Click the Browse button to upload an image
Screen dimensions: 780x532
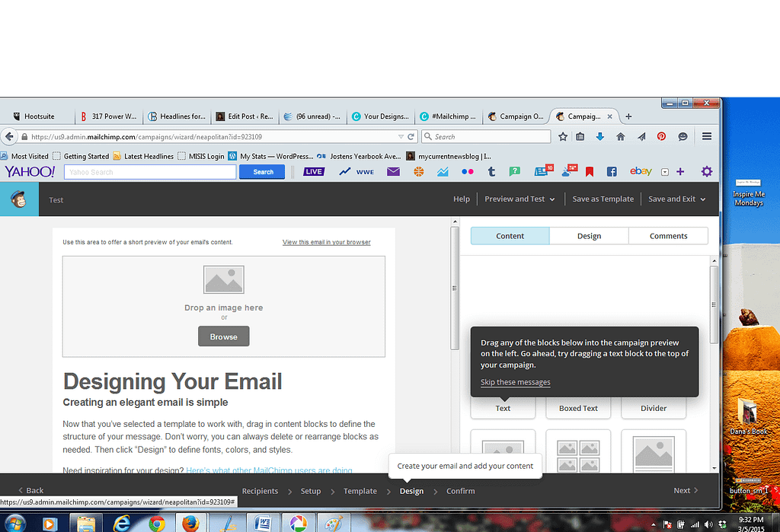point(223,336)
